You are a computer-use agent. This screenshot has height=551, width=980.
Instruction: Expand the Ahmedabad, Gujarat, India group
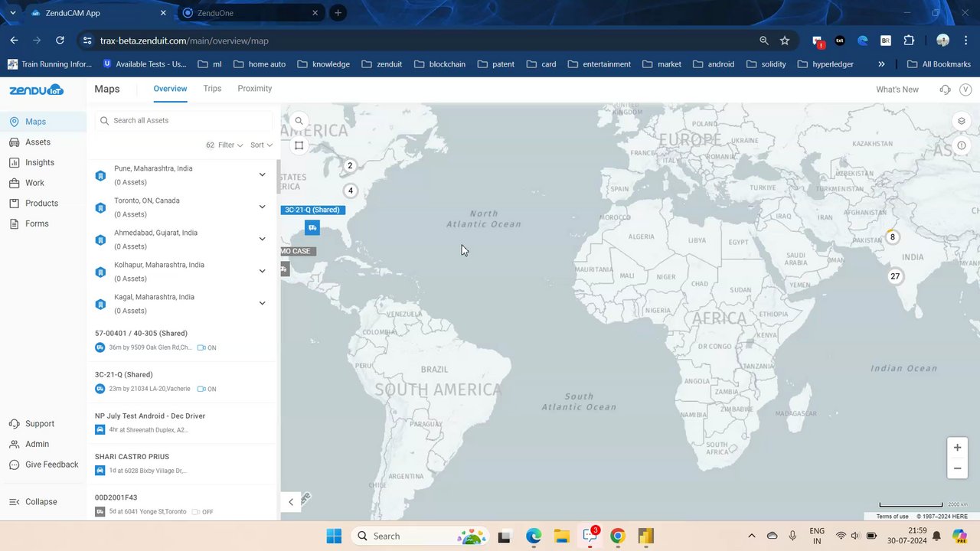click(x=262, y=239)
